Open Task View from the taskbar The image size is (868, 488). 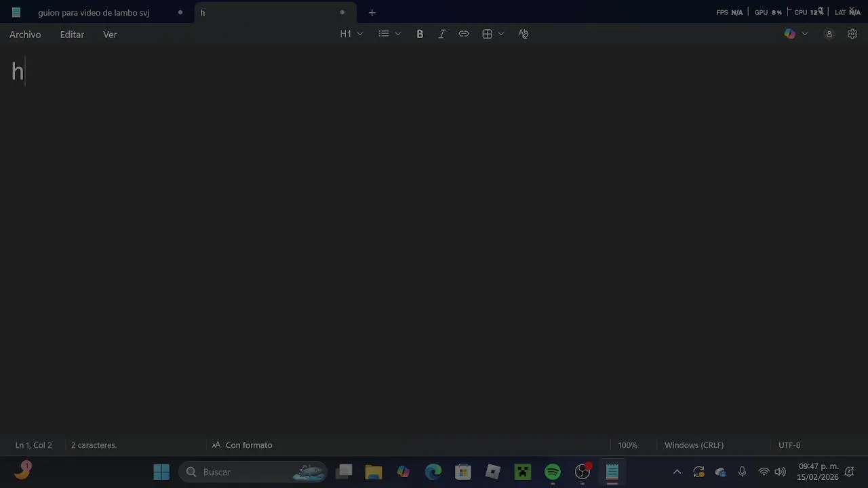click(x=344, y=472)
